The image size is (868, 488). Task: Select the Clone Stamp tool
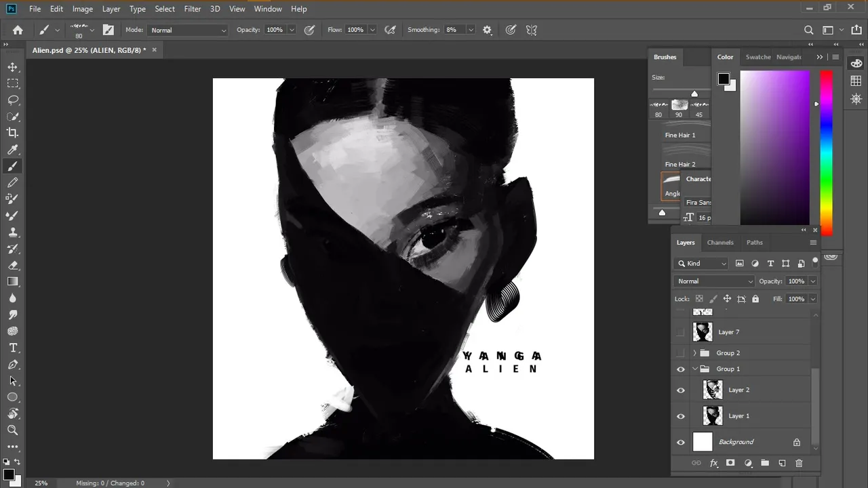point(13,232)
